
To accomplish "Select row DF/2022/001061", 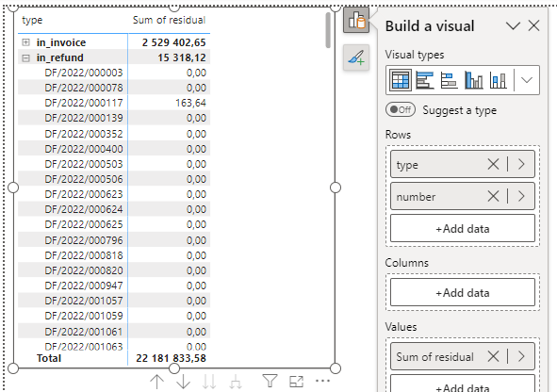I will [x=84, y=332].
